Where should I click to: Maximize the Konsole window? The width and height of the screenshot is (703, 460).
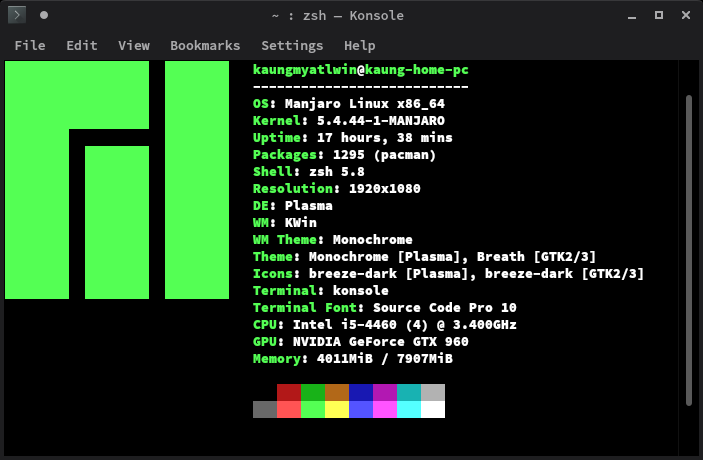(659, 15)
